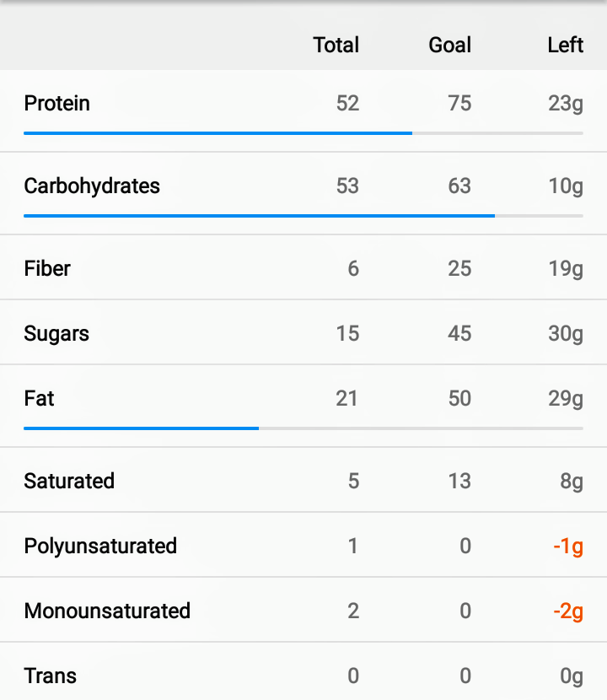Select the Trans fat row
Screen dimensions: 607x700
tap(303, 671)
